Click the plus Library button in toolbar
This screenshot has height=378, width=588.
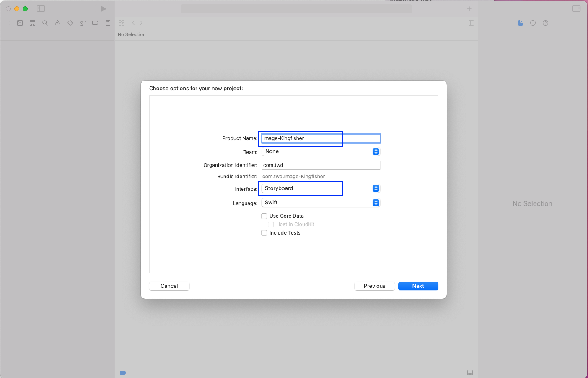point(469,9)
